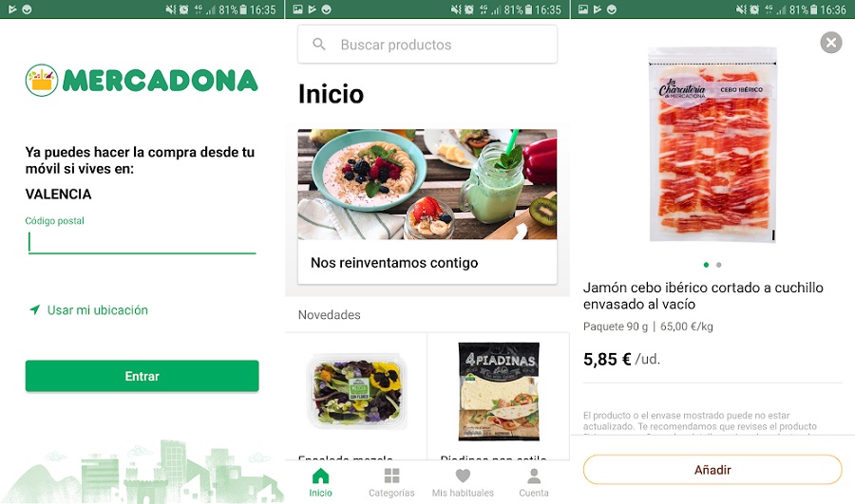Open the 4 Piadinas product thumbnail

click(499, 391)
